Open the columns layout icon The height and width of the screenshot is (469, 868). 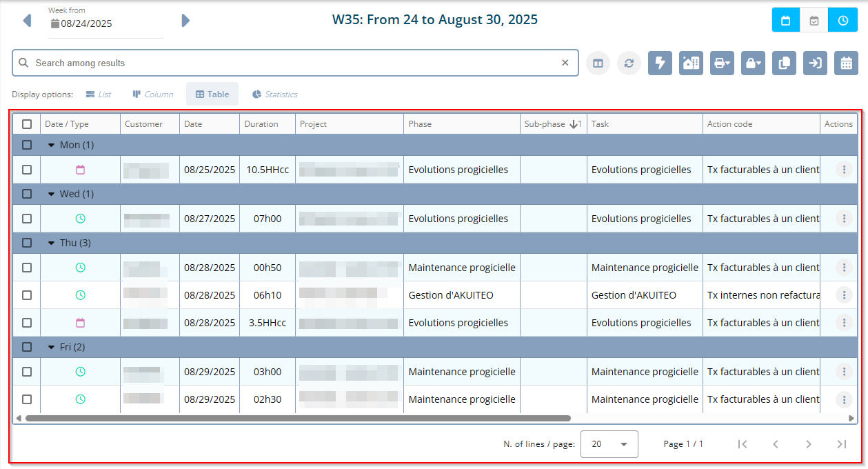point(598,63)
